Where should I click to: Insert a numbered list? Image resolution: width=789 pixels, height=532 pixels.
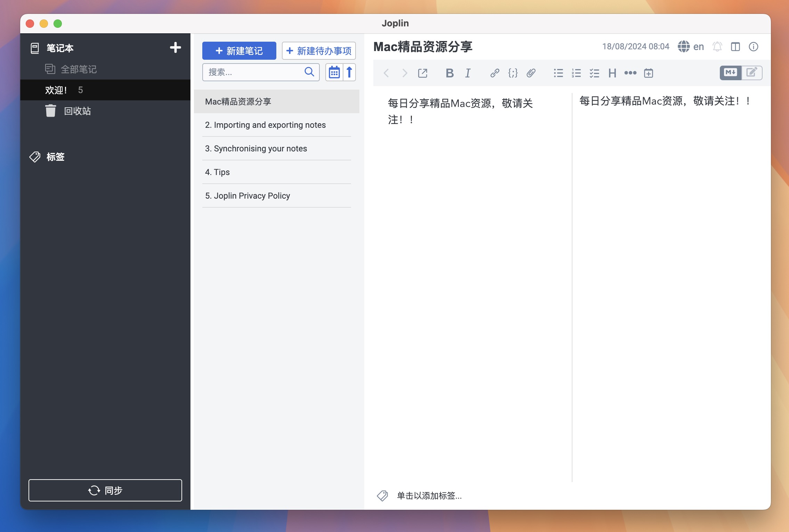pyautogui.click(x=576, y=73)
